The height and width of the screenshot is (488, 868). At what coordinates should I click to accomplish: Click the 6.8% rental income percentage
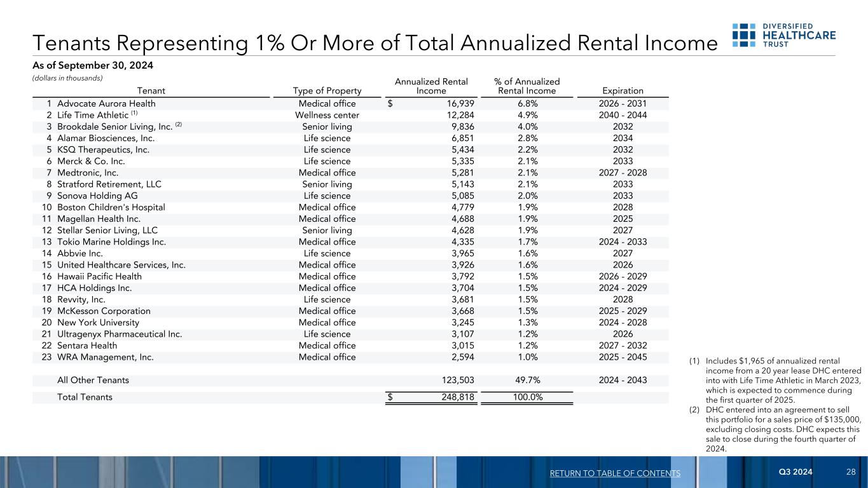(x=527, y=104)
